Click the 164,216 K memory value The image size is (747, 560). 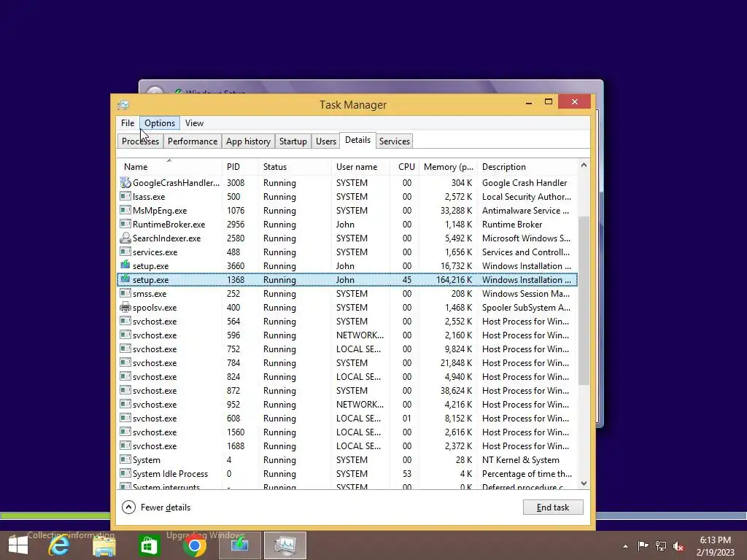coord(454,279)
